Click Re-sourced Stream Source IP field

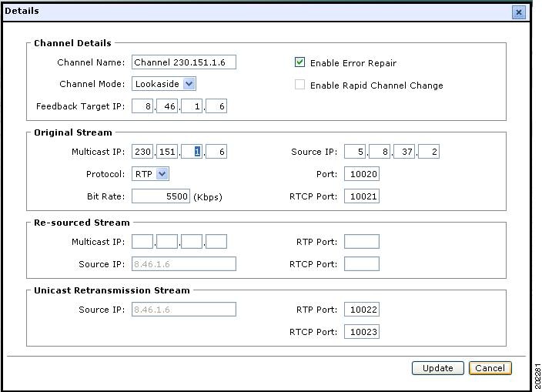tap(184, 264)
